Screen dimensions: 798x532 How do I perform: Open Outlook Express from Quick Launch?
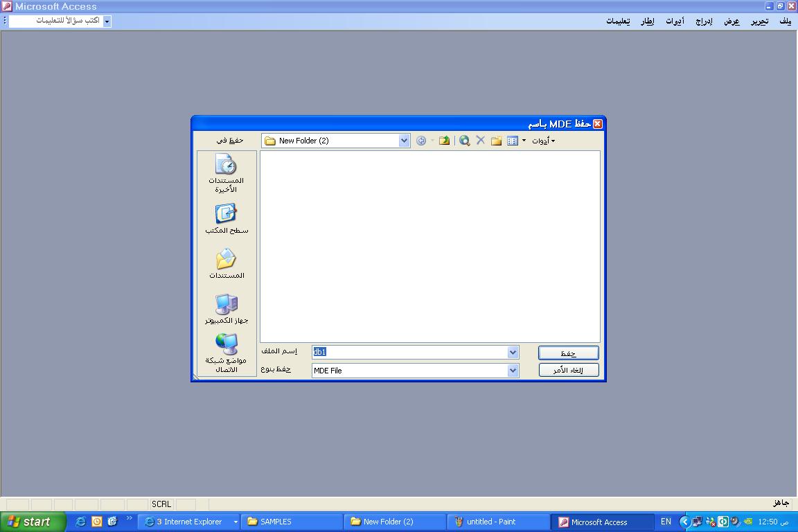[112, 522]
